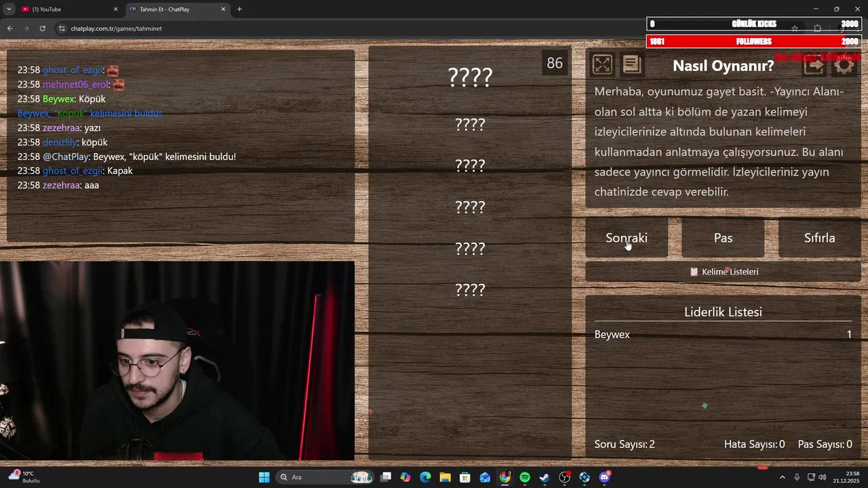This screenshot has width=868, height=488.
Task: Open weather widget showing 10°C Bulutlu
Action: [24, 476]
